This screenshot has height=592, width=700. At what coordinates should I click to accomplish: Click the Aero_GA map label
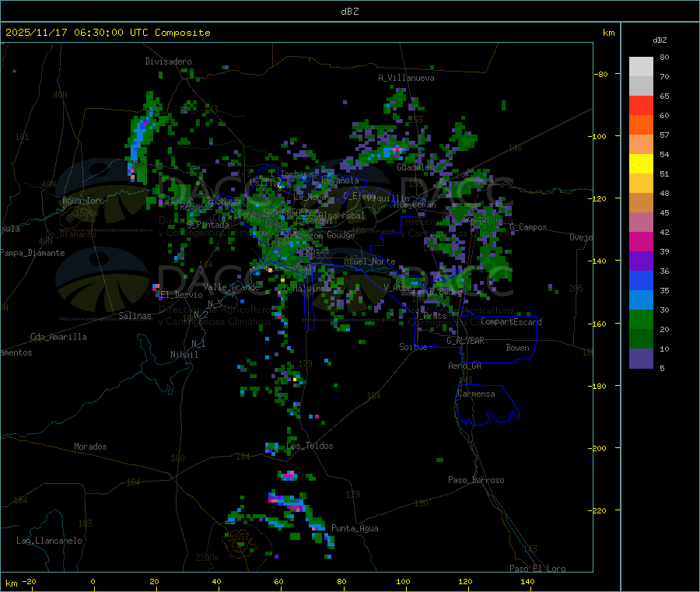[x=465, y=366]
